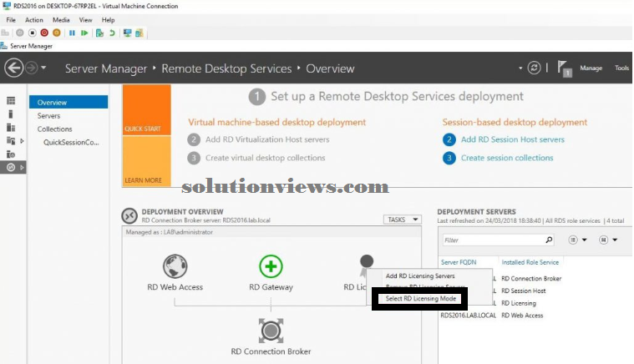Open the Notifications flag icon
Screen dimensions: 634x364
[x=564, y=68]
